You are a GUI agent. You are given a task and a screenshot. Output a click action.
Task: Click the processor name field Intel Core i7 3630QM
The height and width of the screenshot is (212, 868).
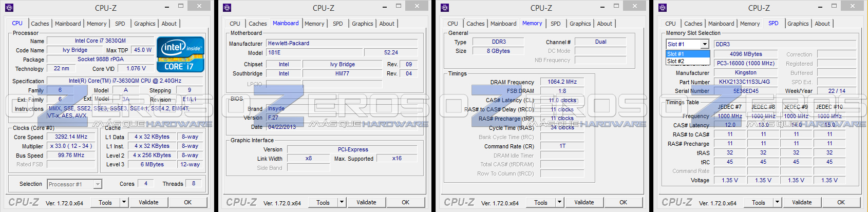(x=100, y=41)
